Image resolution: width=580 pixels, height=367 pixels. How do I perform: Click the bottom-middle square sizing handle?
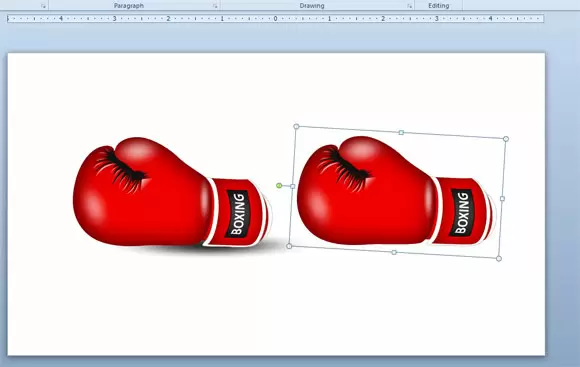click(x=394, y=252)
